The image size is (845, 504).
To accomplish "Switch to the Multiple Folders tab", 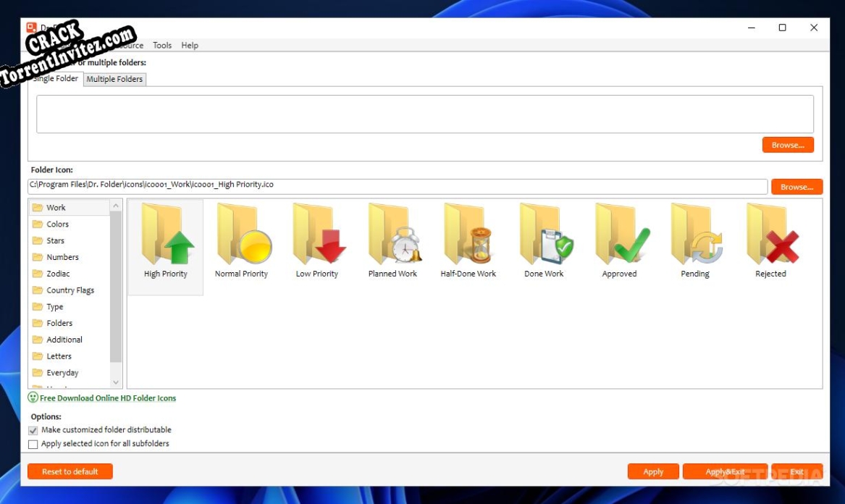I will pos(114,79).
